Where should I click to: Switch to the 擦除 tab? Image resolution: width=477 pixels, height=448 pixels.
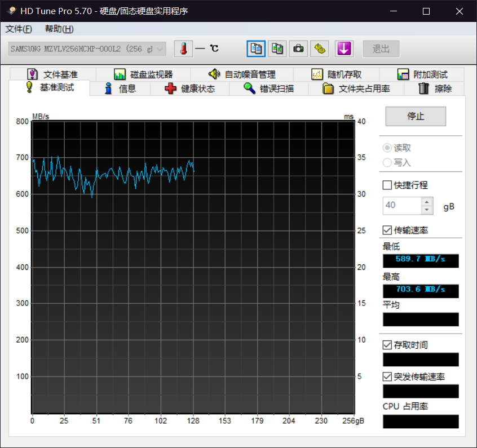pos(434,88)
